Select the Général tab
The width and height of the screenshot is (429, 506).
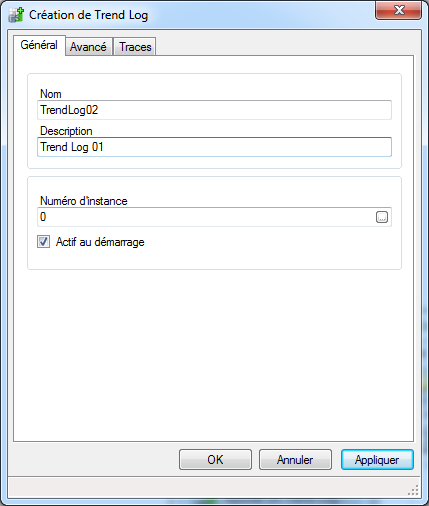[39, 45]
